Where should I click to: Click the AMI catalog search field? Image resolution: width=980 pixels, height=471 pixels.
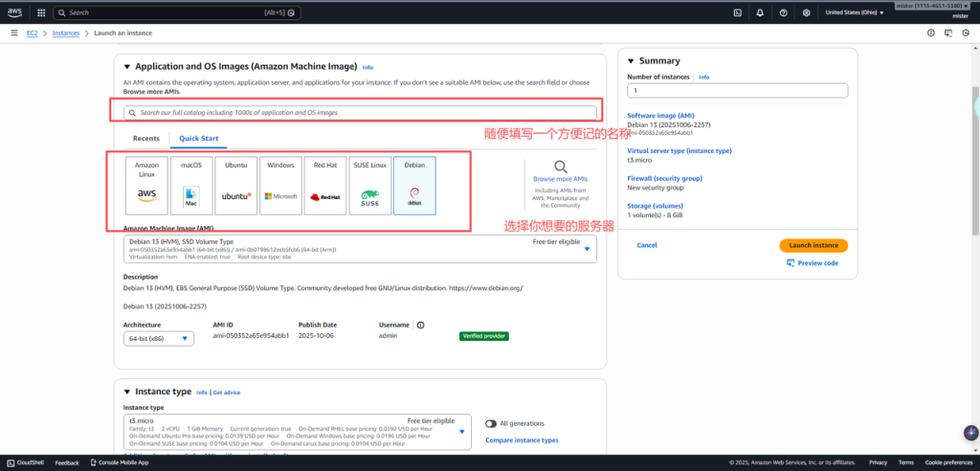(360, 113)
